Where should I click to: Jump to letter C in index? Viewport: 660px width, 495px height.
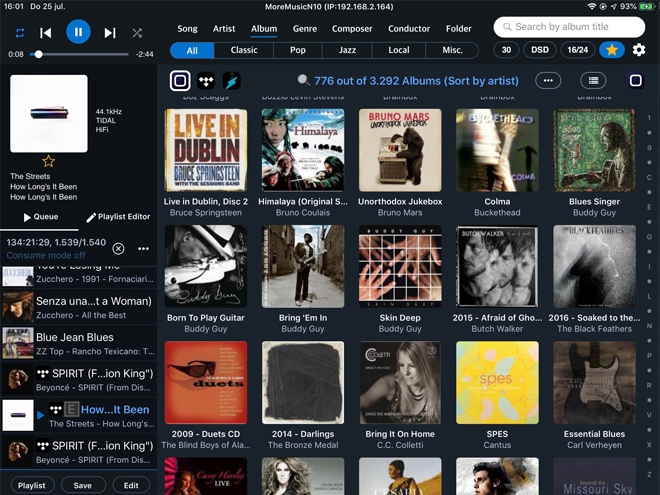click(x=649, y=177)
